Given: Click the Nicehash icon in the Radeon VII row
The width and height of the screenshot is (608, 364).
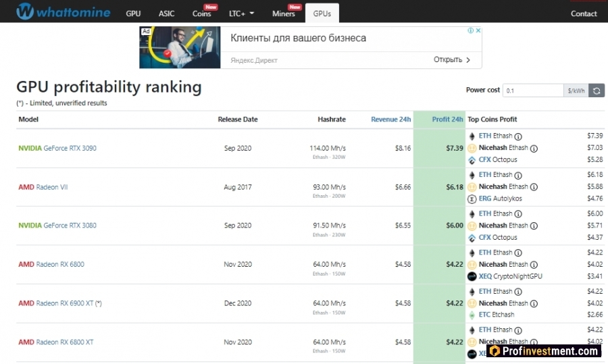Looking at the screenshot, I should click(x=472, y=187).
